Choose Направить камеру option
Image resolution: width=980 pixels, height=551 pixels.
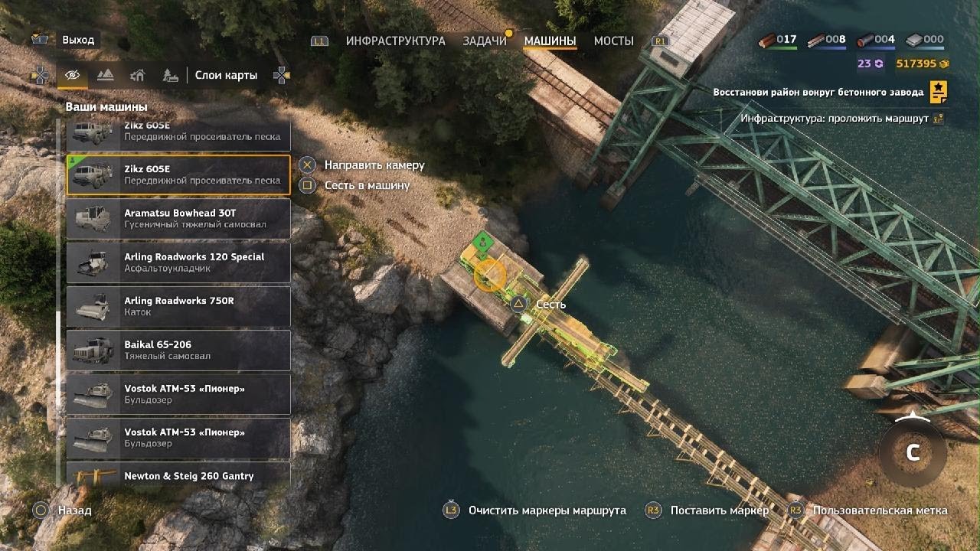pyautogui.click(x=374, y=165)
